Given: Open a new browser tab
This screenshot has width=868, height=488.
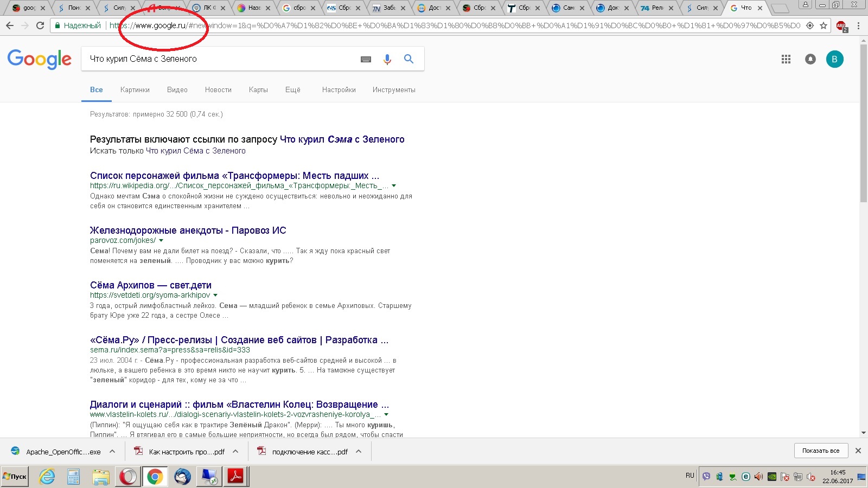Looking at the screenshot, I should (780, 8).
